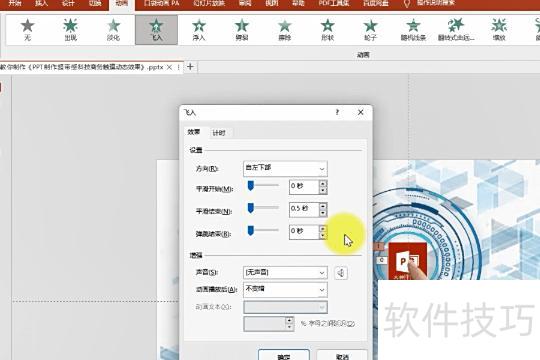Click the 软件技巧 text on slide

pos(459,319)
